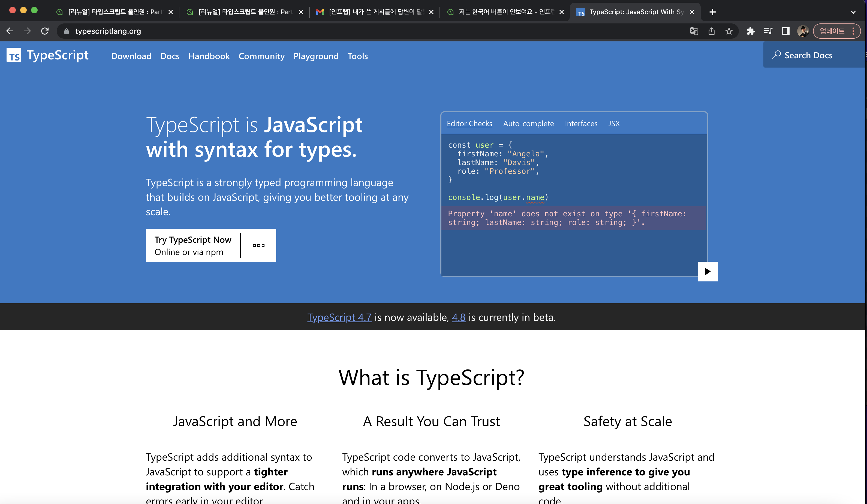Image resolution: width=867 pixels, height=504 pixels.
Task: Open the Playground nav link
Action: pos(316,56)
